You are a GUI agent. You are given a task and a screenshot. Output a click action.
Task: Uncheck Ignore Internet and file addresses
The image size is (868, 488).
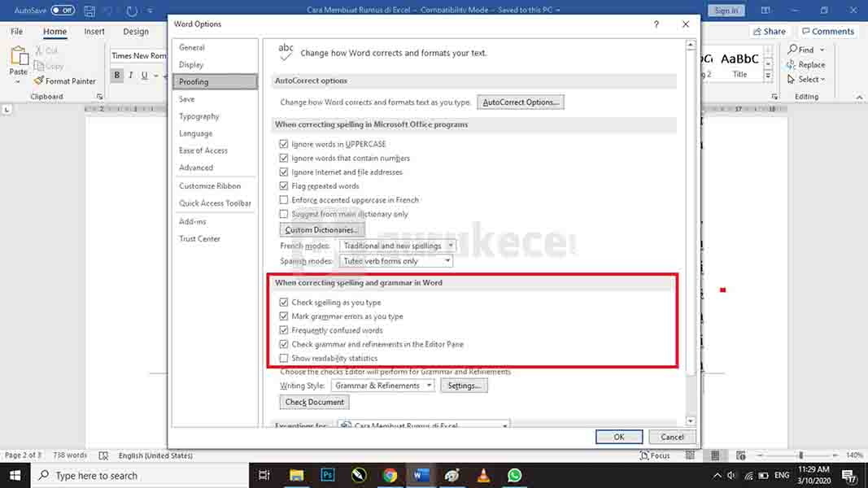(283, 172)
